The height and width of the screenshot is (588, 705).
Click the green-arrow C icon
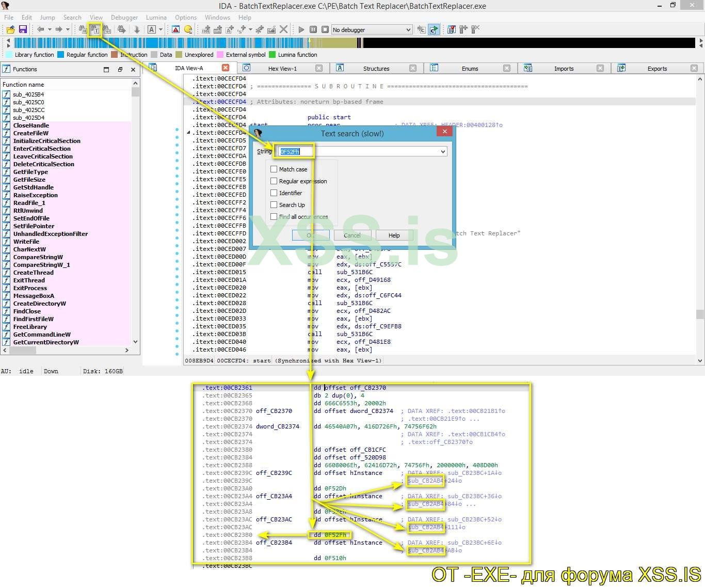coord(434,29)
